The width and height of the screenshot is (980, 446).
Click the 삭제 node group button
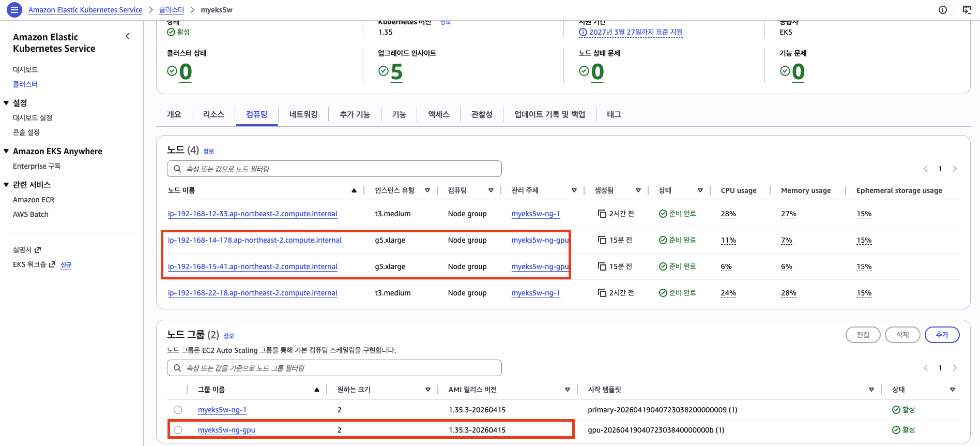902,335
